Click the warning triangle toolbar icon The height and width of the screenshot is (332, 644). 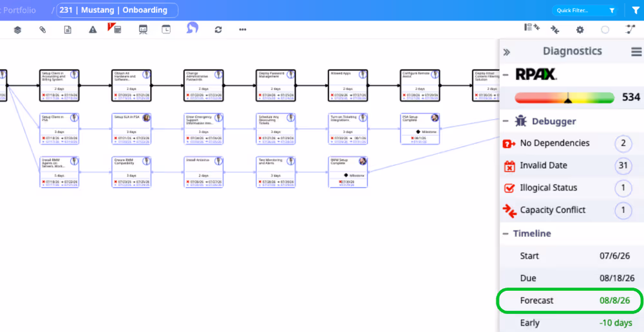[x=93, y=30]
